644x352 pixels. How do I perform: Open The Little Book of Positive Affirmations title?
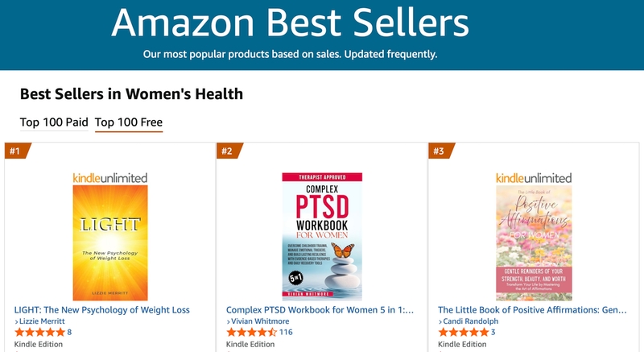point(533,309)
